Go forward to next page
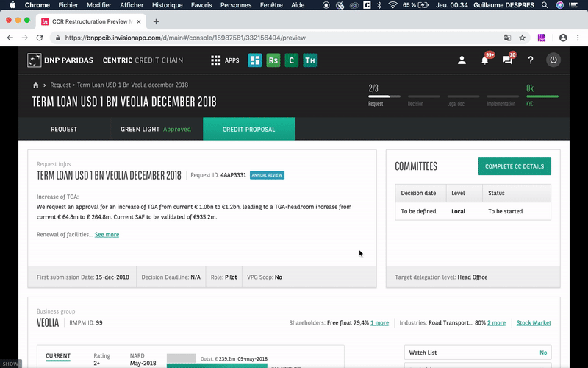Viewport: 588px width, 368px height. 25,38
